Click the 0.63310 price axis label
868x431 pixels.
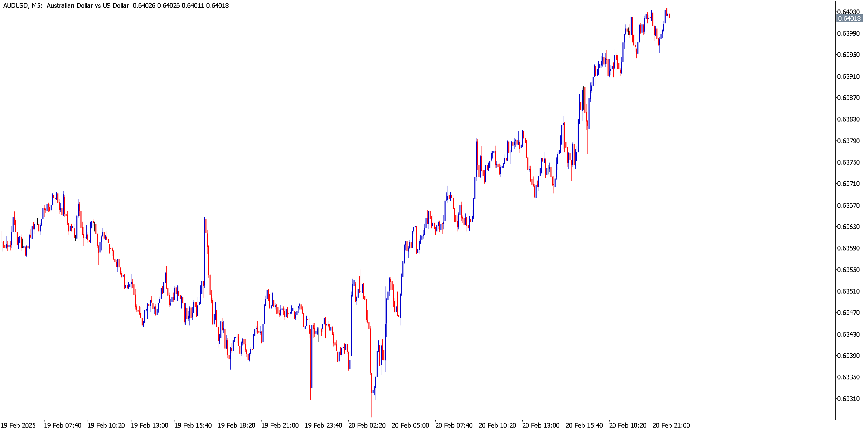[848, 398]
